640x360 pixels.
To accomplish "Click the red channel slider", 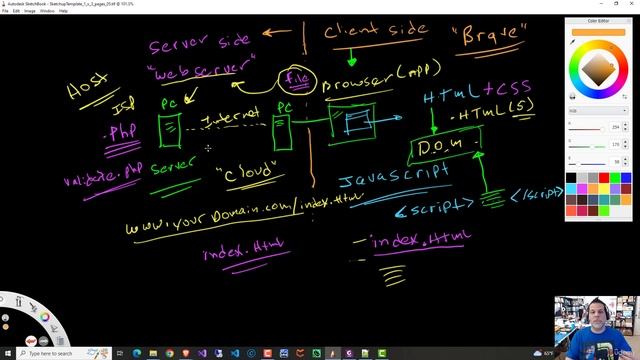I will tap(587, 130).
